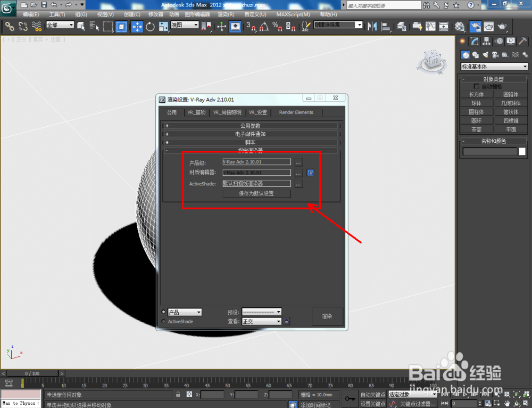Toggle 自动关键点 auto key mode

coord(373,394)
